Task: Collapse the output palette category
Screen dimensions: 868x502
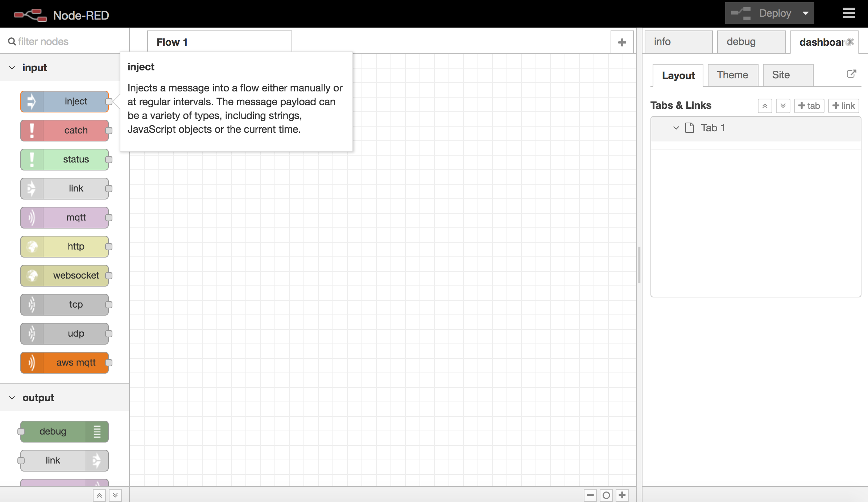Action: (x=12, y=398)
